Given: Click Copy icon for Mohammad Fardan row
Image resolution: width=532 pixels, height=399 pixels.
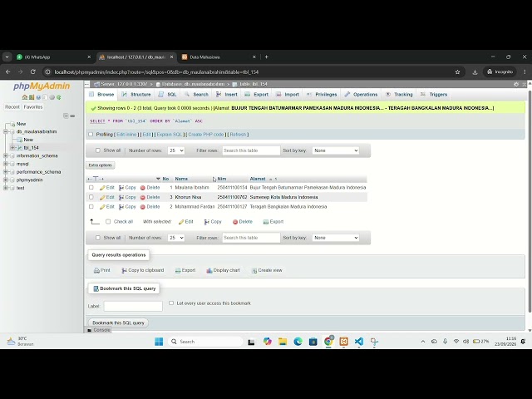Looking at the screenshot, I should (121, 207).
